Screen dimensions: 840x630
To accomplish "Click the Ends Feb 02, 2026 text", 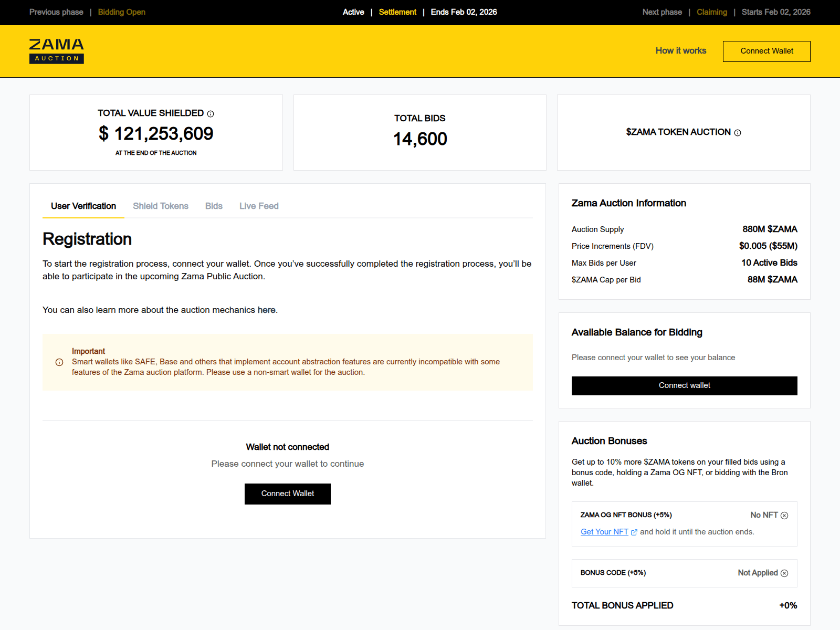I will point(464,12).
